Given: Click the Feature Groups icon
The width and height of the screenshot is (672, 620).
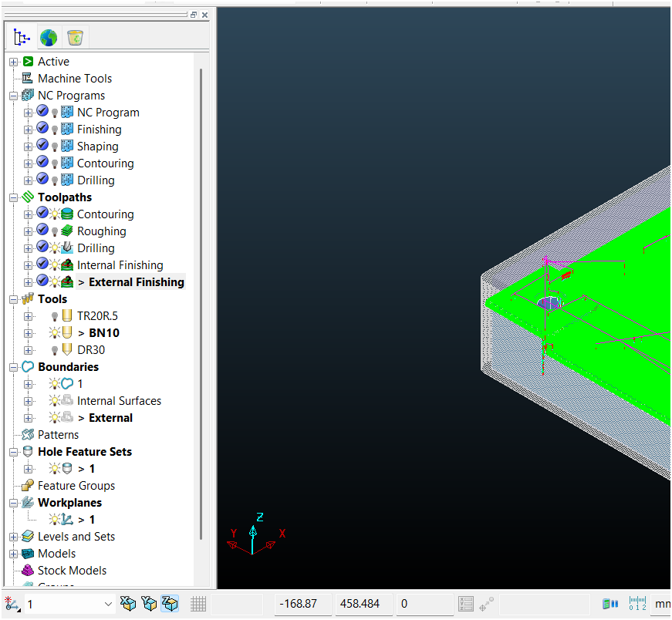Looking at the screenshot, I should coord(28,485).
